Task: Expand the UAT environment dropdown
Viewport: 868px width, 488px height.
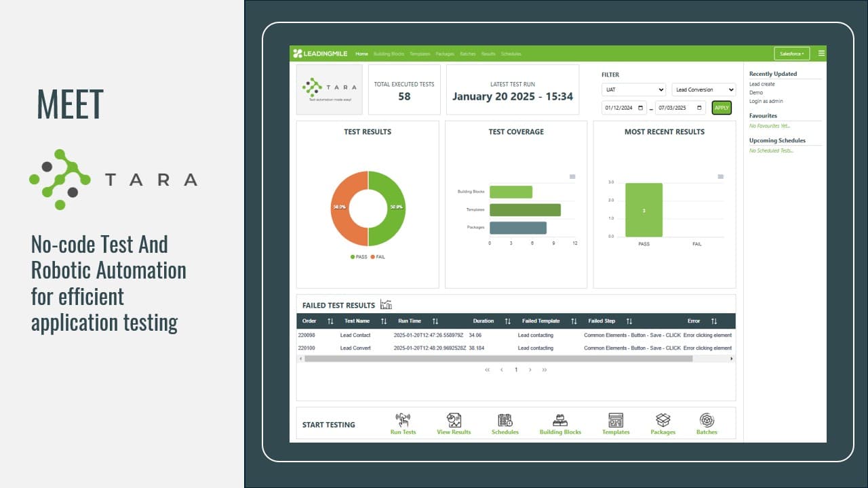Action: (x=633, y=89)
